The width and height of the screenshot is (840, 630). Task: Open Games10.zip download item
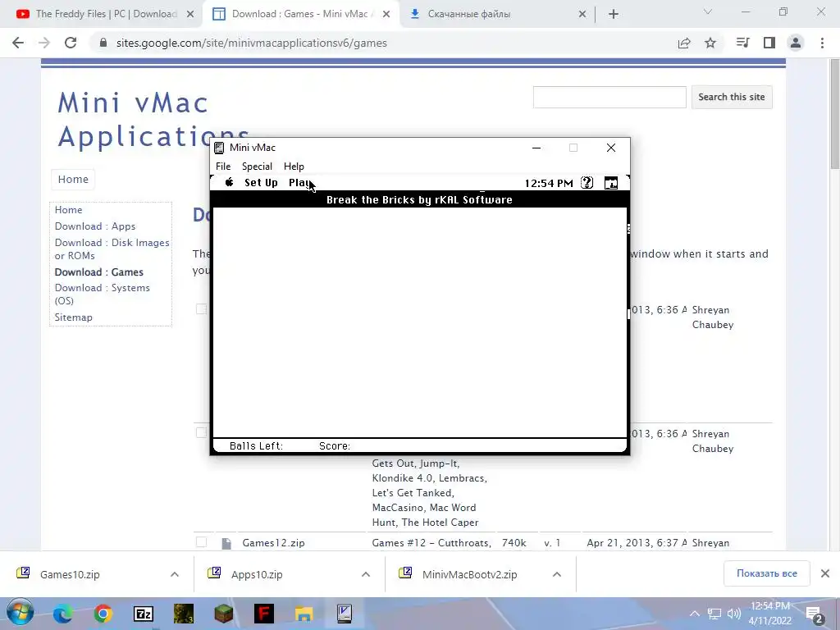[70, 574]
